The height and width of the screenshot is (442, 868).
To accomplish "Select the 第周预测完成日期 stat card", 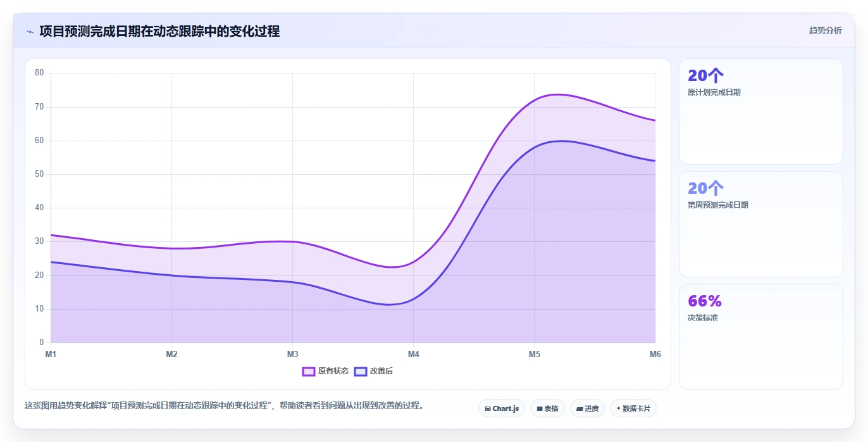I will click(x=760, y=224).
